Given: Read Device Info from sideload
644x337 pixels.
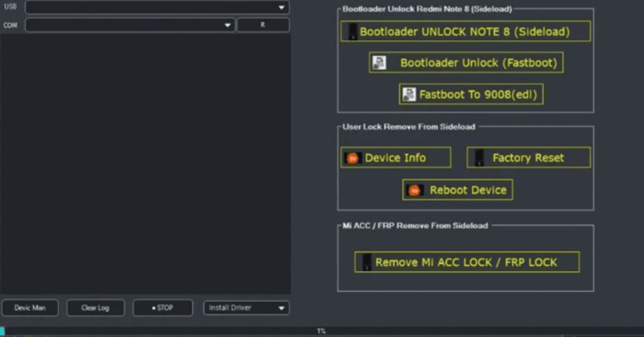Looking at the screenshot, I should [x=396, y=158].
